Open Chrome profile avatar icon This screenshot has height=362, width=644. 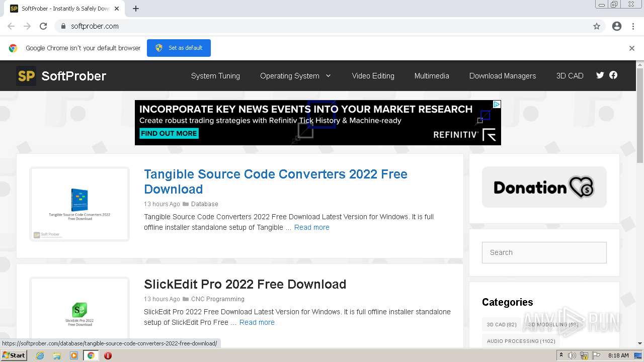pyautogui.click(x=617, y=26)
